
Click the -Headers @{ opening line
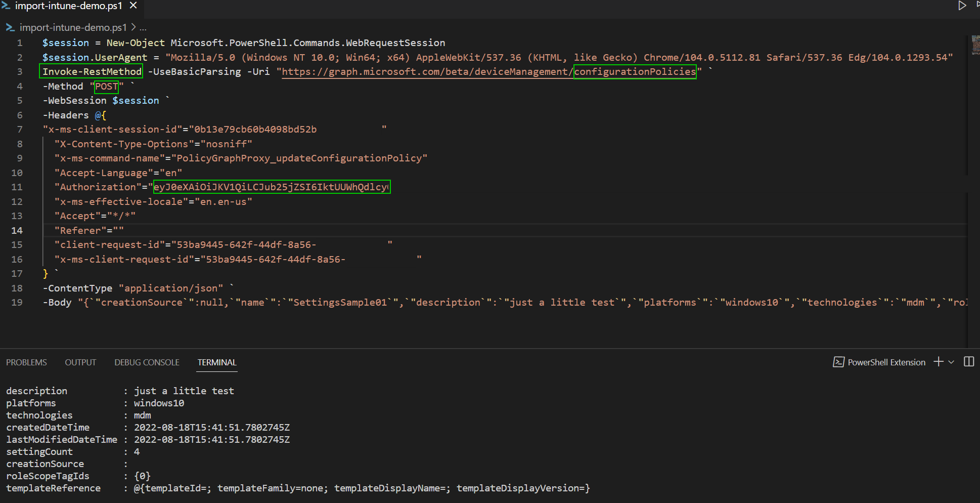coord(74,115)
